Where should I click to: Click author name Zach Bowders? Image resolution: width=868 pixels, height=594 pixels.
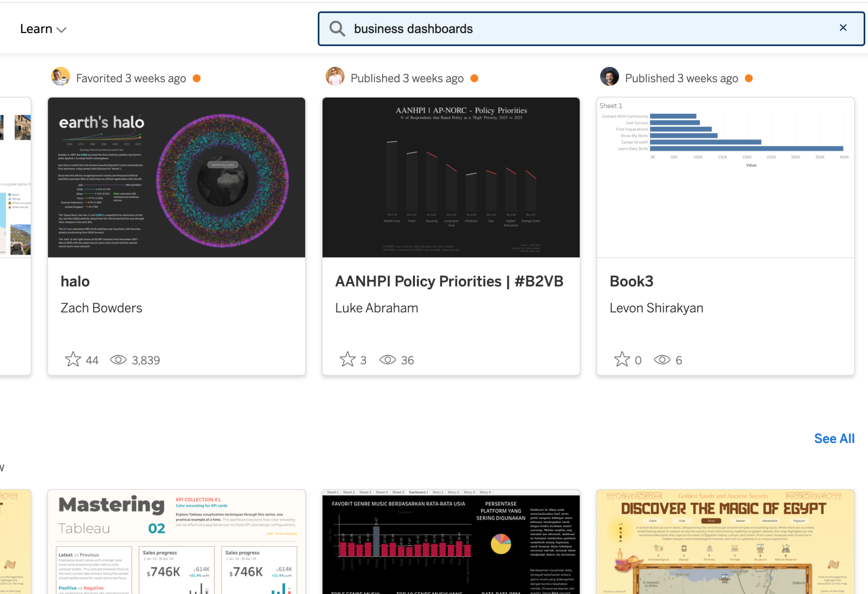101,308
